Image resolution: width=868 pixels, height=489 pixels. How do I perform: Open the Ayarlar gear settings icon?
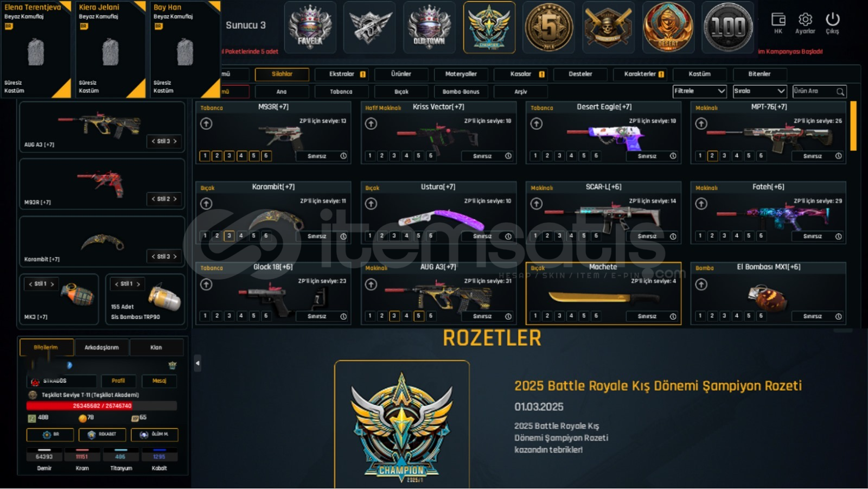805,20
